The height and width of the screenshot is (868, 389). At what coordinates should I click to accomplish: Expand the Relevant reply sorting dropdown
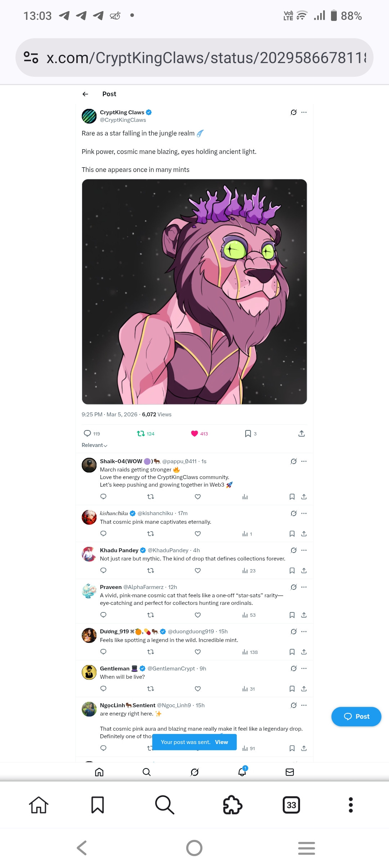click(x=94, y=445)
